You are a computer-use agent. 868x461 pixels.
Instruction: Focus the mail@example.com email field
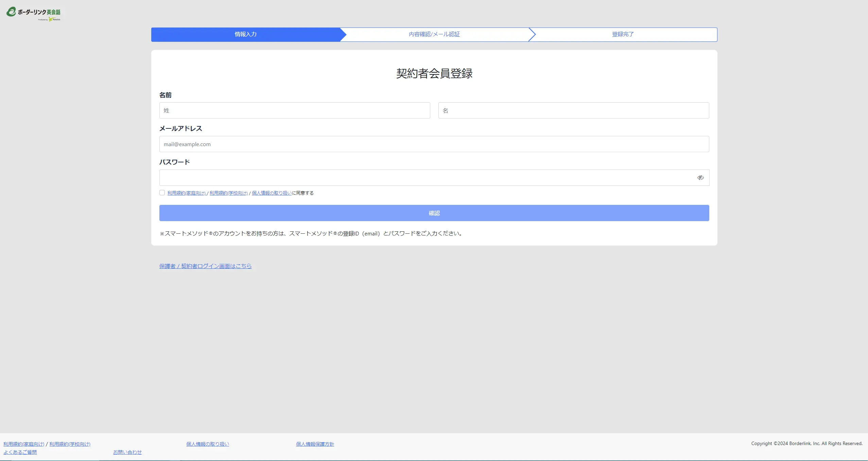(x=434, y=144)
